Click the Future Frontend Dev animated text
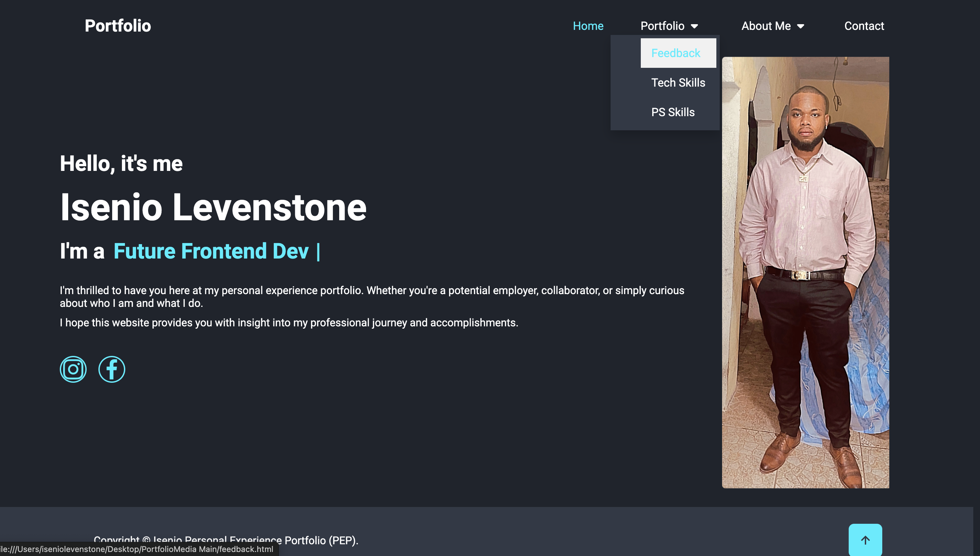 pyautogui.click(x=211, y=251)
